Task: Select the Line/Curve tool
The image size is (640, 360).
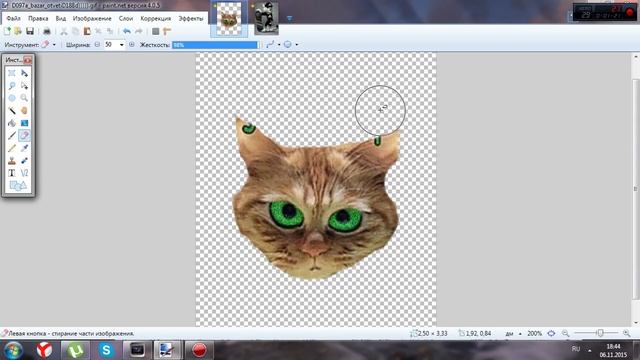Action: coord(24,173)
